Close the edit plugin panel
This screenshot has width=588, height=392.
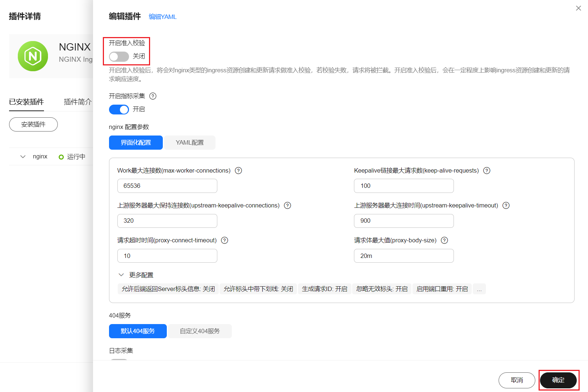click(x=579, y=8)
